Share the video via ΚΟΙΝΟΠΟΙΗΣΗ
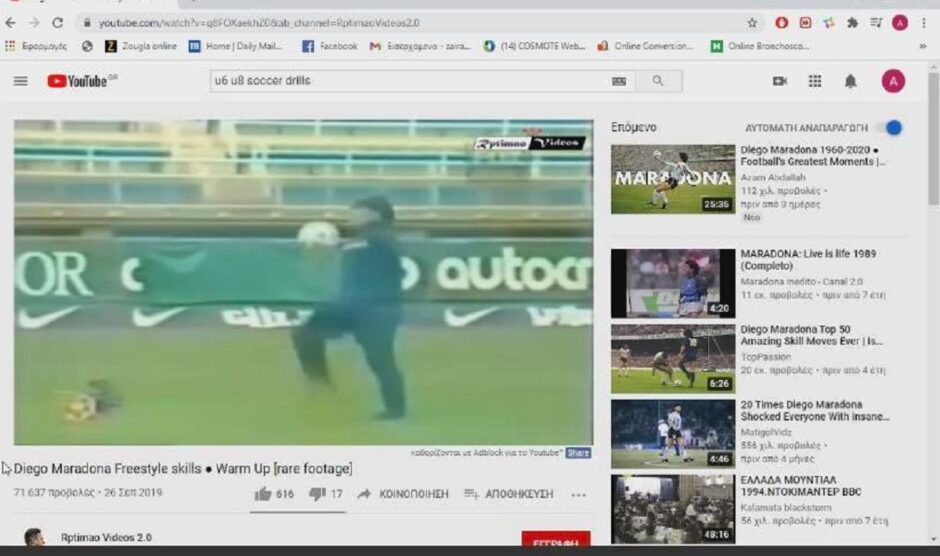The image size is (940, 556). tap(403, 494)
